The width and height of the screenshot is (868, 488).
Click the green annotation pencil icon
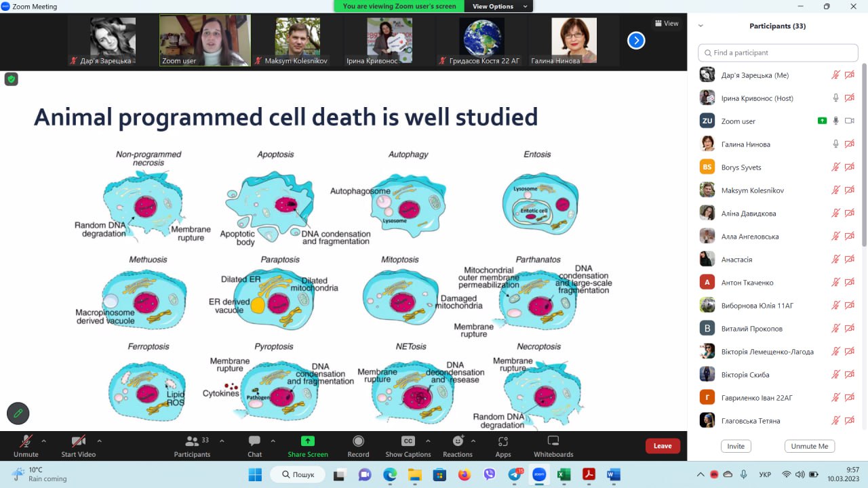tap(18, 412)
